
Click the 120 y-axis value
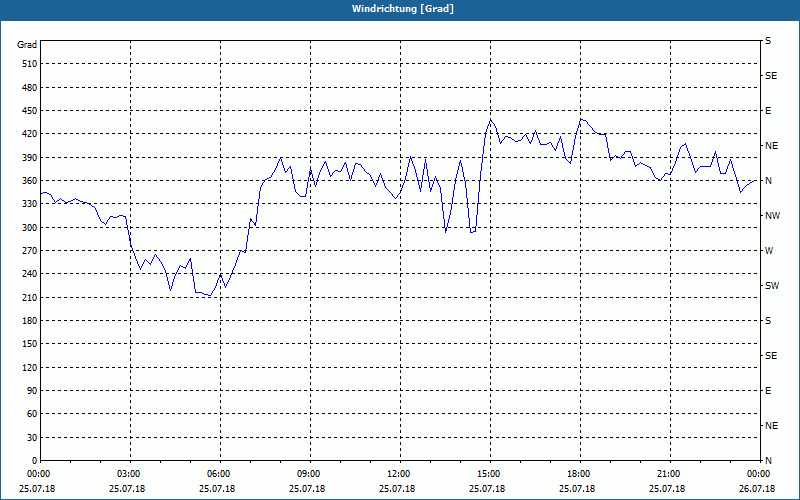(x=30, y=367)
